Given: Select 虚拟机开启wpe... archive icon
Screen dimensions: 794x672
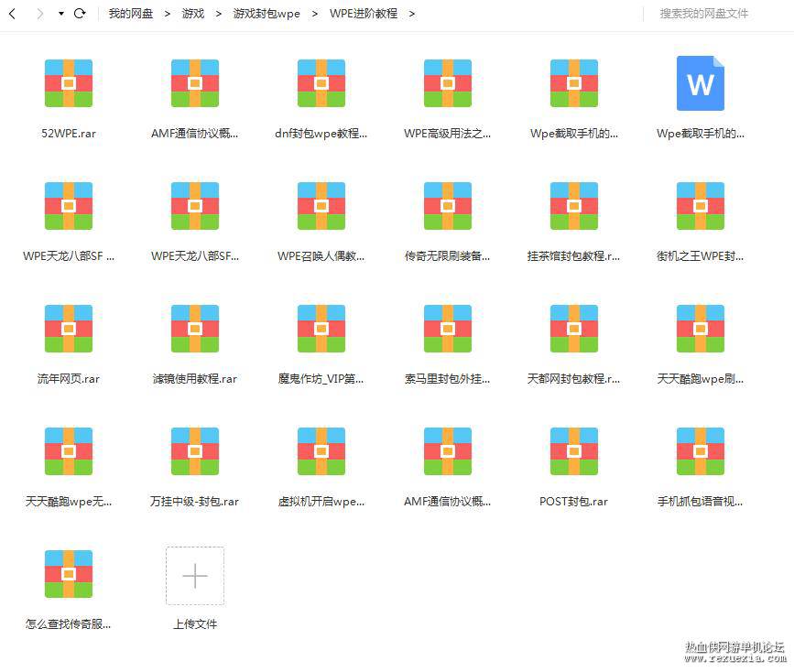Looking at the screenshot, I should (321, 451).
